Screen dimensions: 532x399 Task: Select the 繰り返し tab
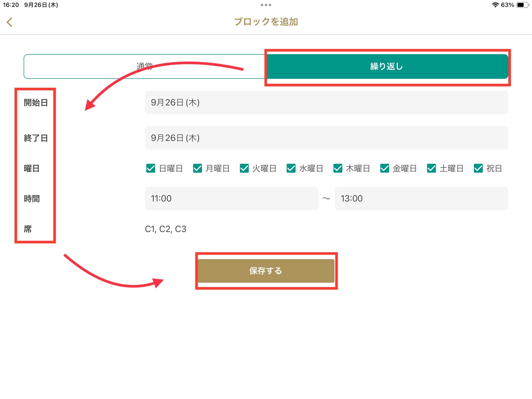pyautogui.click(x=387, y=66)
